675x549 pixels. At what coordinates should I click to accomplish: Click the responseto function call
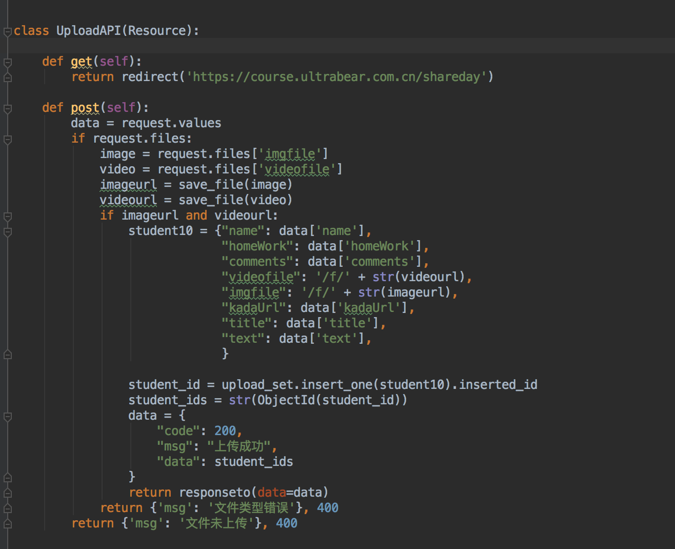[214, 492]
